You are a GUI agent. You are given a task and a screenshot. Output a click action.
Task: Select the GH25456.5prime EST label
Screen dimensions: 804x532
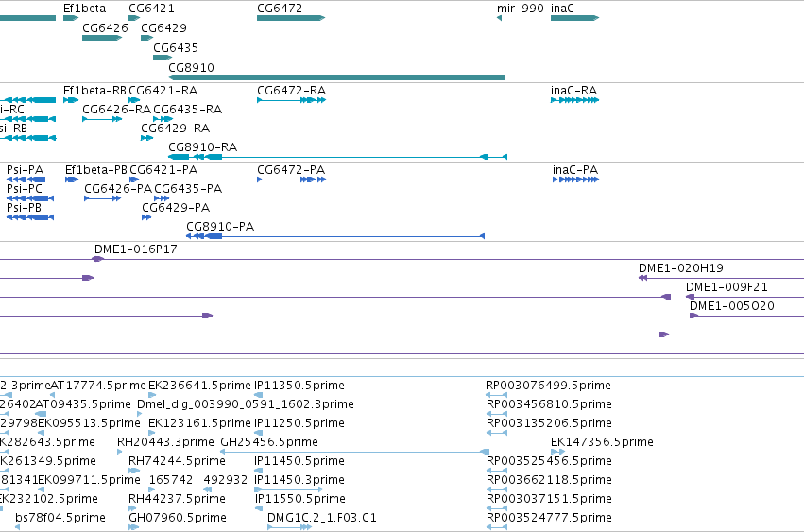click(269, 442)
